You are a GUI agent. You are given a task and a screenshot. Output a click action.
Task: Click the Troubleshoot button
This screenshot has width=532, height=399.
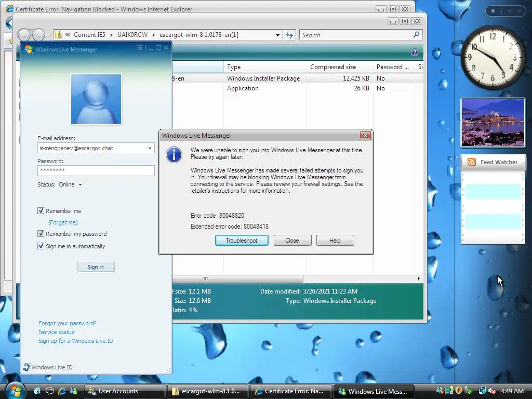click(242, 240)
